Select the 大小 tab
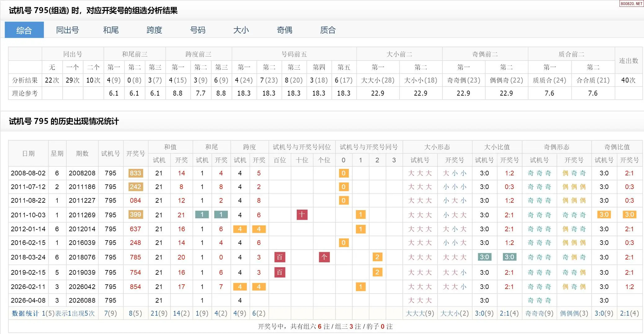 241,30
